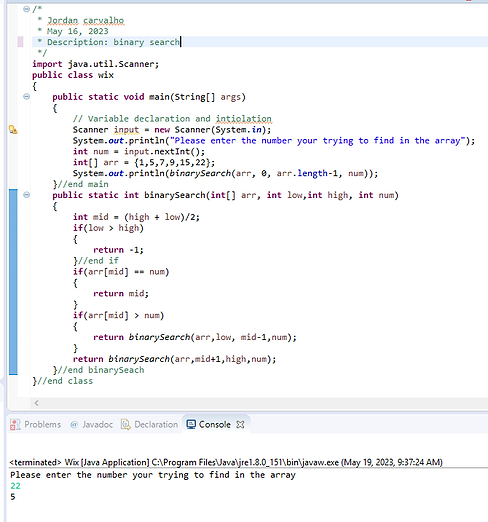Click the 'if(arr[mid] > num)' line
This screenshot has width=488, height=522.
pos(119,315)
